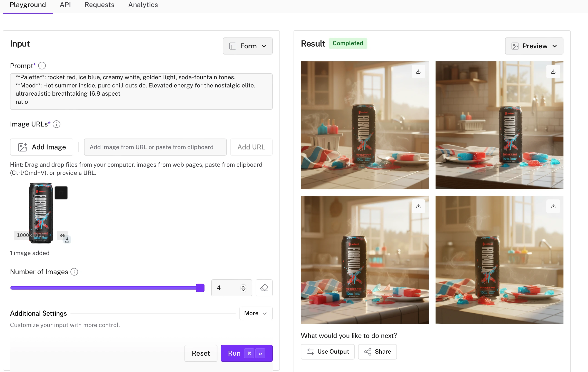Click the Add URL button
Screen dimensions: 588x372
pyautogui.click(x=251, y=147)
